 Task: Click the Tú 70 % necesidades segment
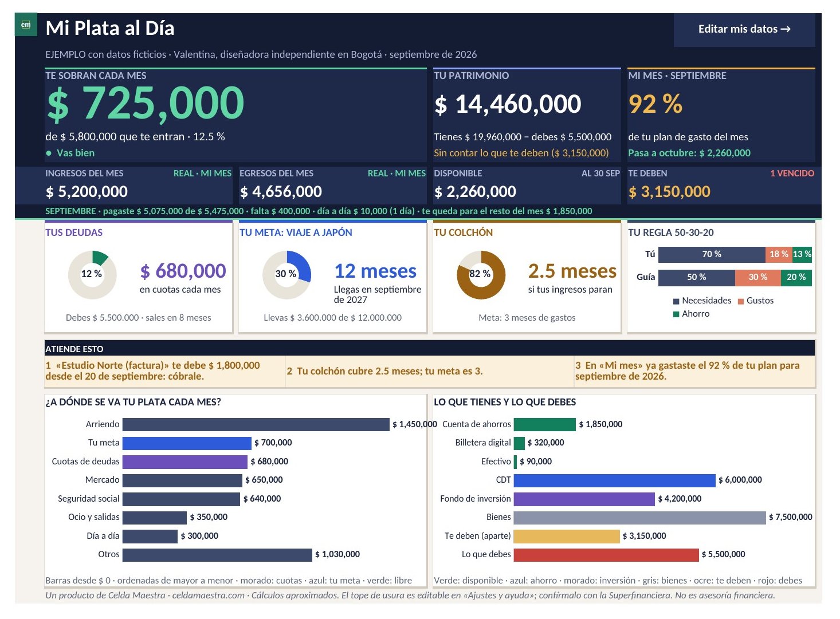(x=712, y=254)
